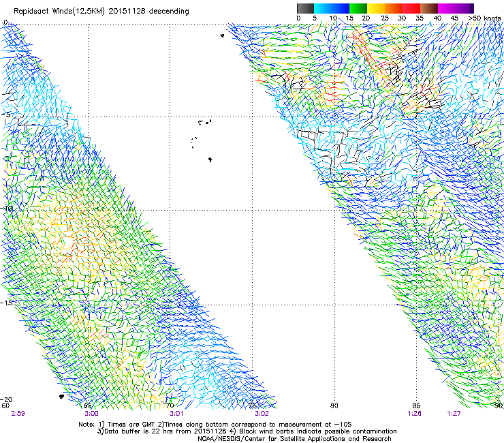Click the small island just below the equator line
Viewport: 504px width, 443px height.
tap(223, 35)
